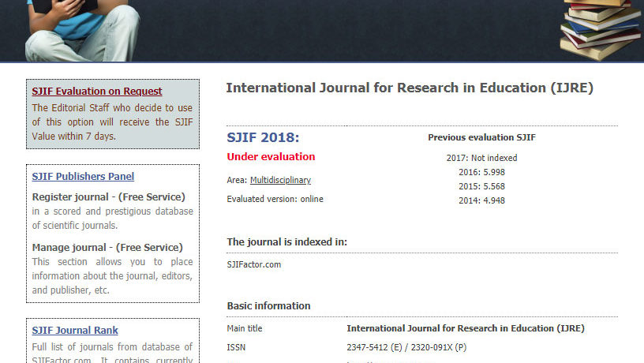Click the red Under evaluation status text

(271, 156)
